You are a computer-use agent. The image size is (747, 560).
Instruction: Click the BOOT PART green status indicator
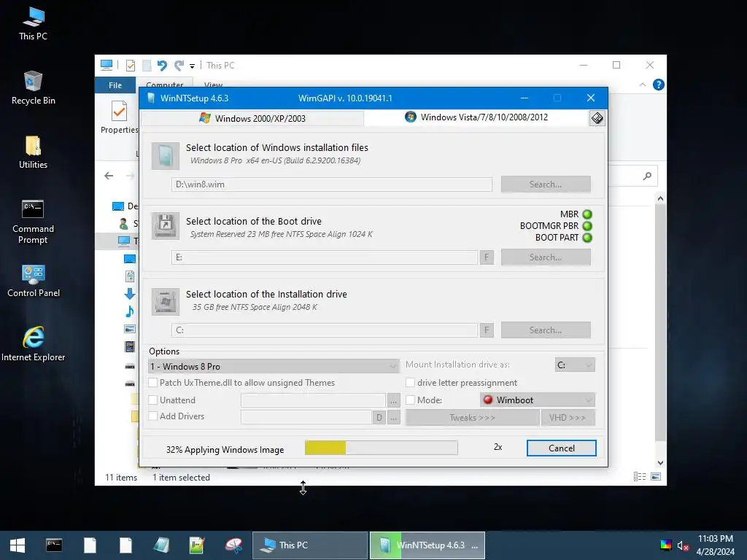tap(587, 238)
